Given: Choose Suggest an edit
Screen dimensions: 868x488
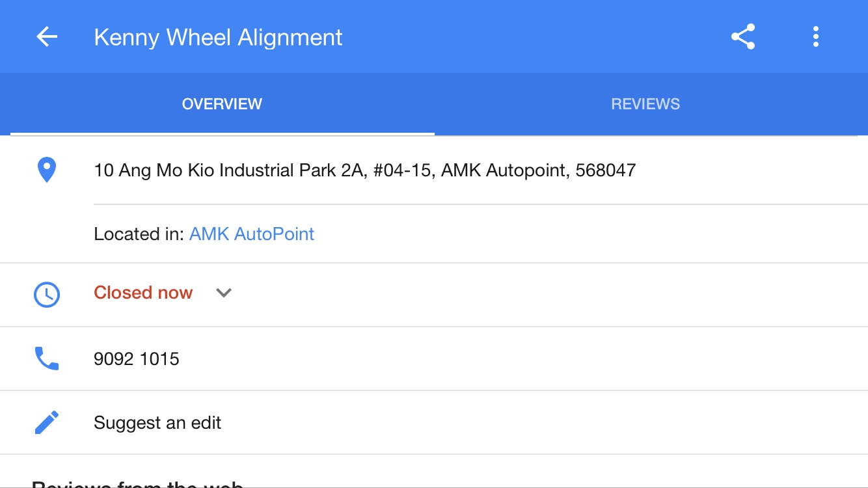Looking at the screenshot, I should coord(157,423).
